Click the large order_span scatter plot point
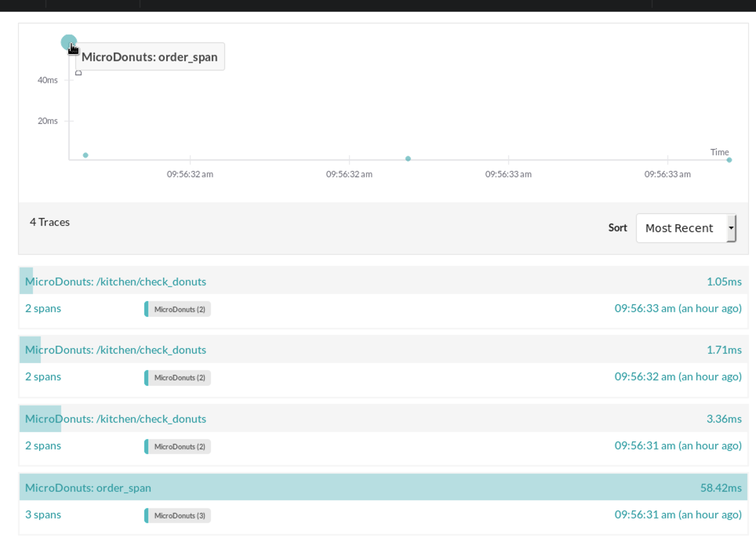 69,42
